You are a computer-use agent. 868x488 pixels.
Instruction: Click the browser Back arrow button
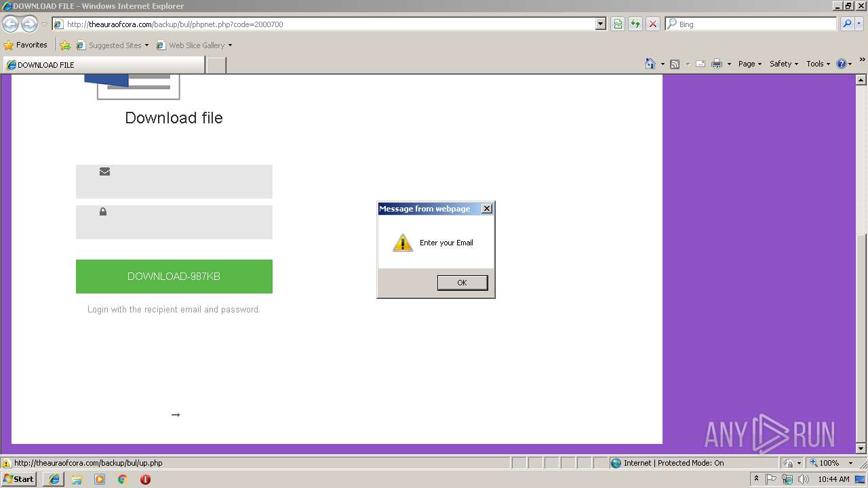tap(10, 24)
